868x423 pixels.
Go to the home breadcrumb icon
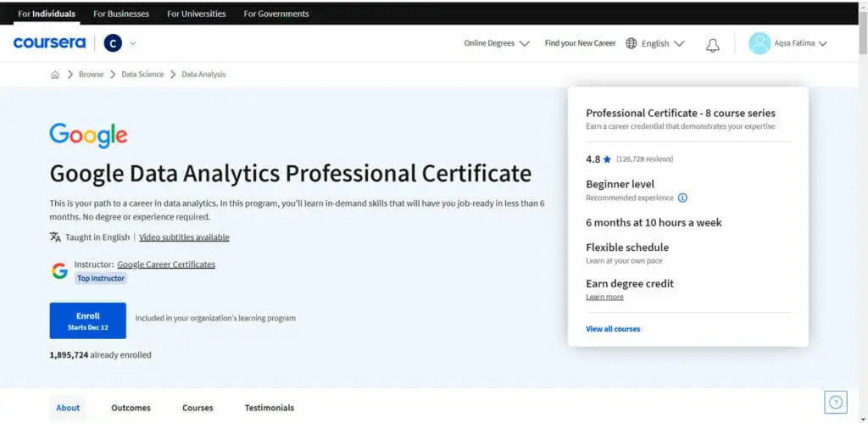(55, 75)
